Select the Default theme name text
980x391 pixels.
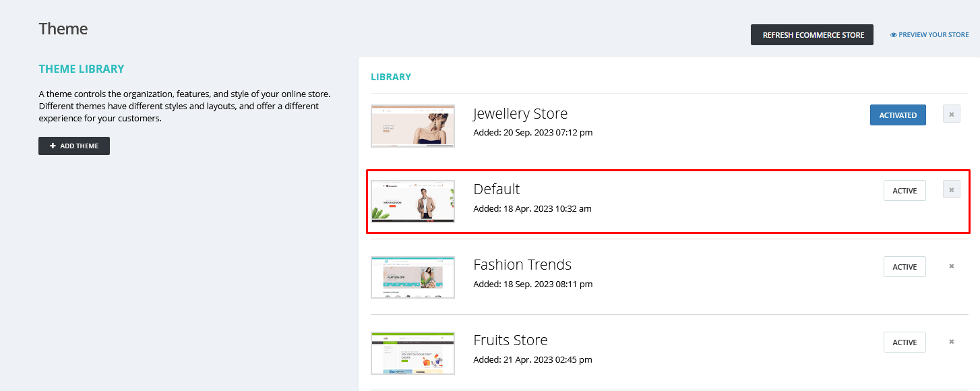click(x=496, y=189)
